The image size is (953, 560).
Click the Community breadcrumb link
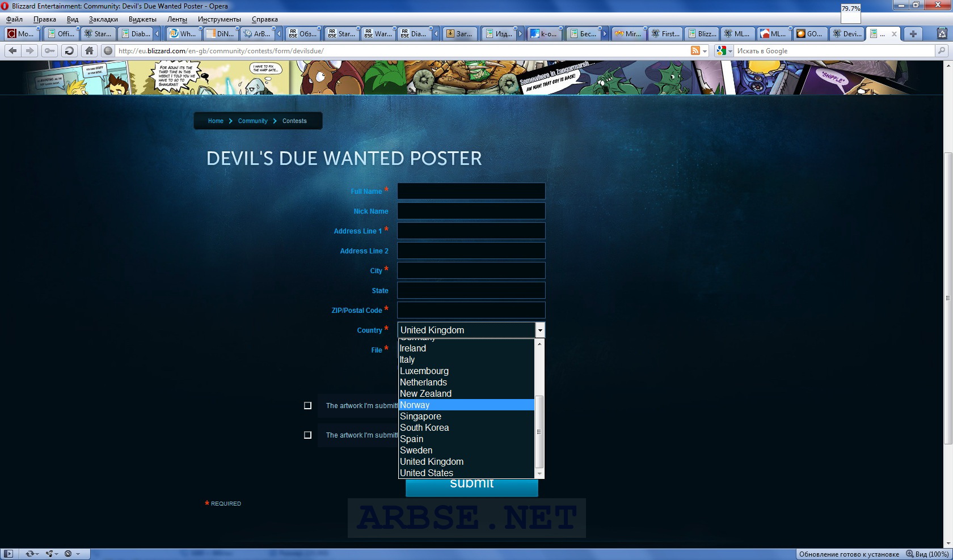(252, 121)
